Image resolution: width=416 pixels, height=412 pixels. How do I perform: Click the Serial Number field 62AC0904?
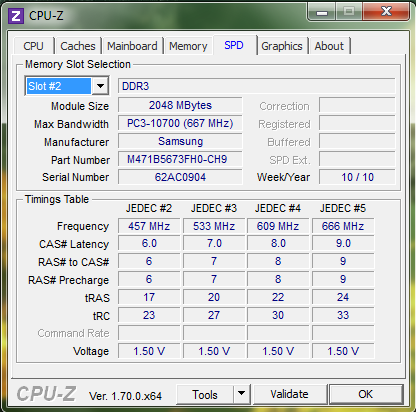180,177
